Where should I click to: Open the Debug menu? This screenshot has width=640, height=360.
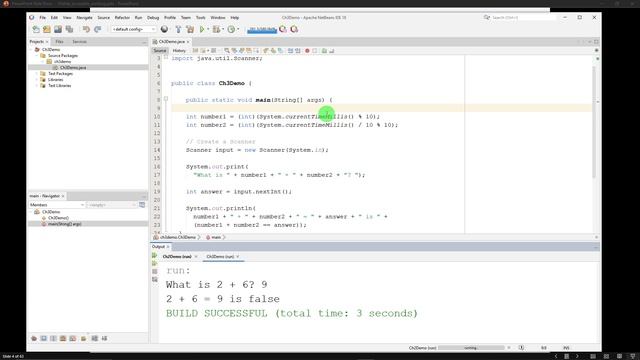(153, 18)
